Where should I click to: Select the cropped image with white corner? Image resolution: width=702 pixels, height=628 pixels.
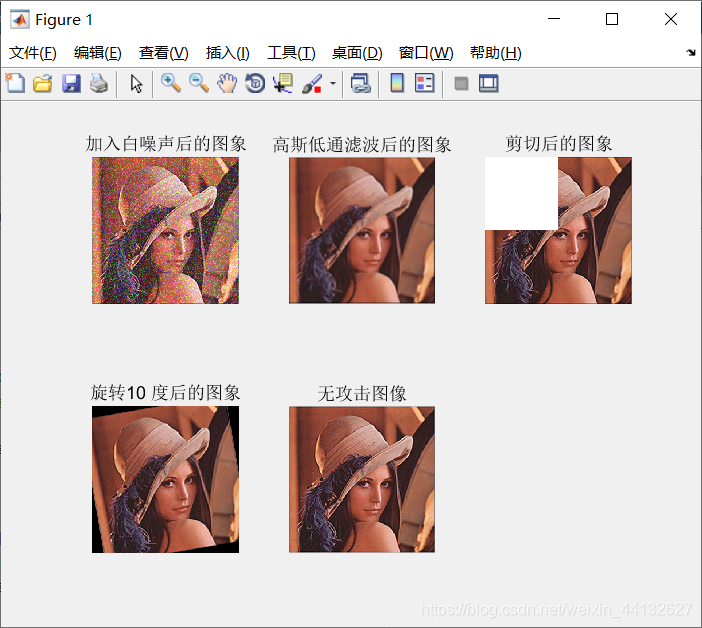pos(558,230)
